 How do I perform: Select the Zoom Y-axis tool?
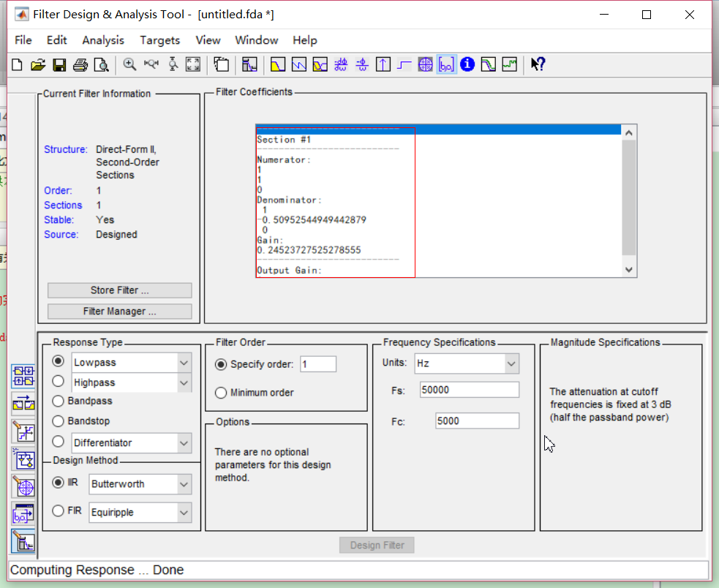click(x=173, y=64)
